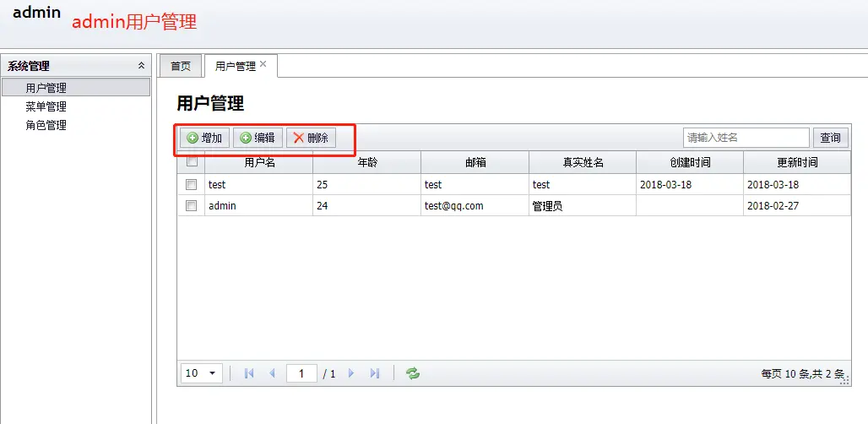The width and height of the screenshot is (868, 424).
Task: Go to the last page icon
Action: pos(374,373)
